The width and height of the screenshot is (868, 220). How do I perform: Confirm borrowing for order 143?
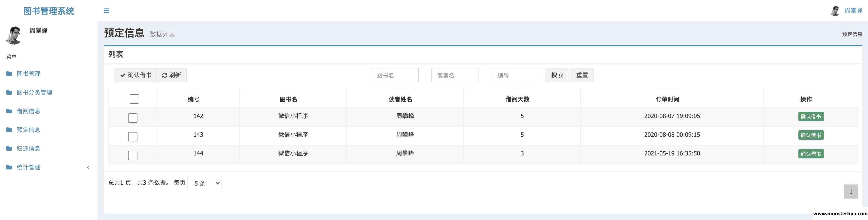click(811, 135)
